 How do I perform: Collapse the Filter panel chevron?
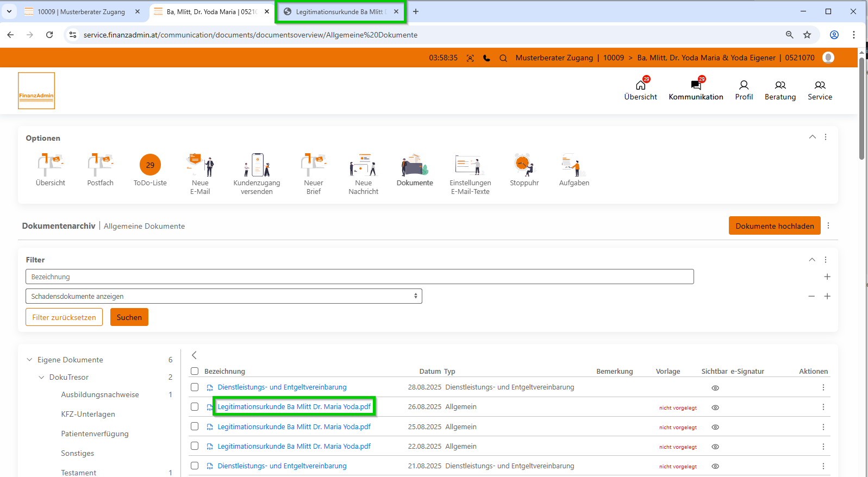[812, 260]
